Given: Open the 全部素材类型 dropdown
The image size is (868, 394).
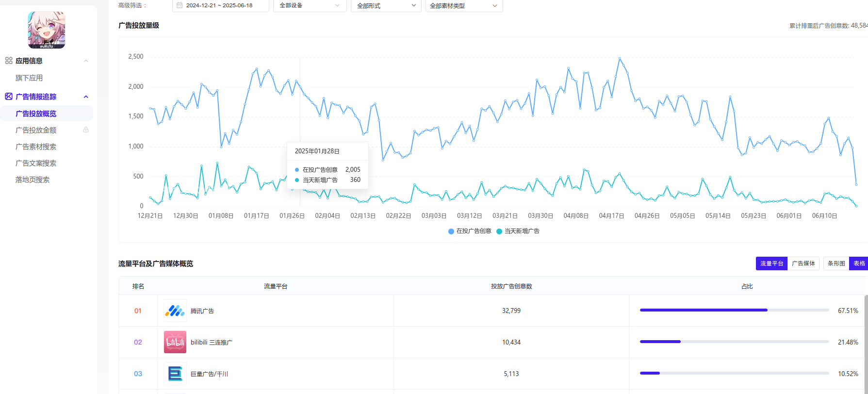Looking at the screenshot, I should (463, 5).
